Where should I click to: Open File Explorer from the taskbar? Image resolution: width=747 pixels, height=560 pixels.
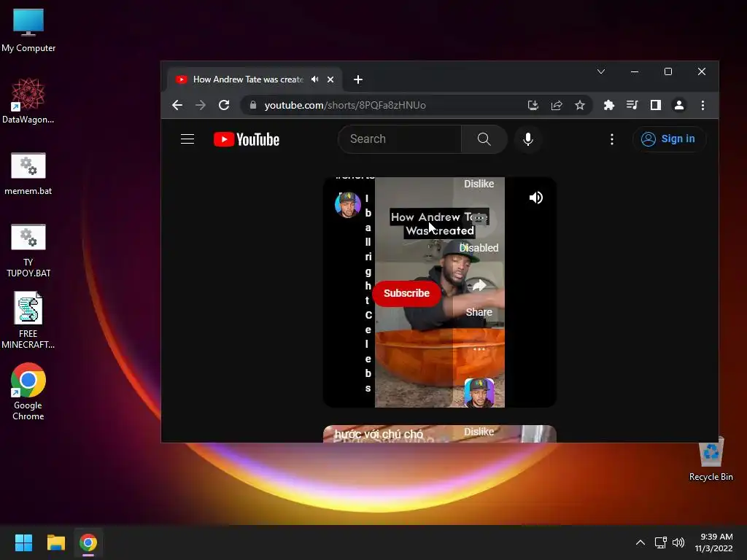[55, 542]
